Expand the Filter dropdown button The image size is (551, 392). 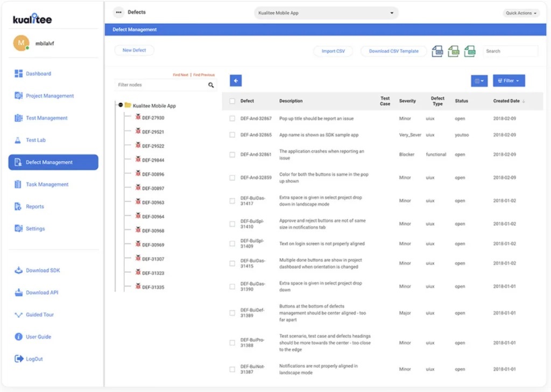tap(509, 81)
